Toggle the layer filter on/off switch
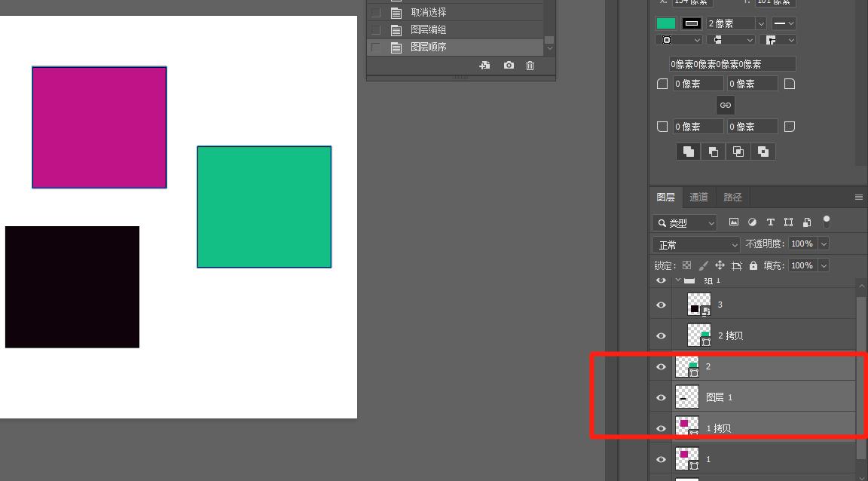 [827, 222]
